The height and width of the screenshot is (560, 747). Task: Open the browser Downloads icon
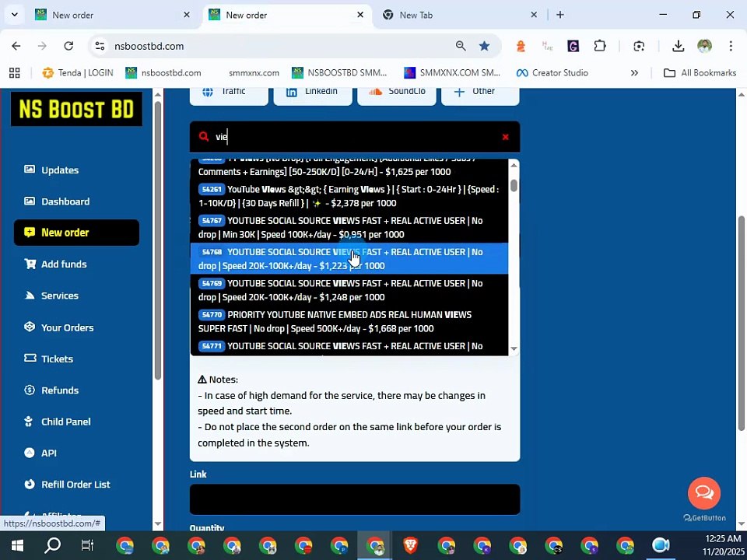678,46
